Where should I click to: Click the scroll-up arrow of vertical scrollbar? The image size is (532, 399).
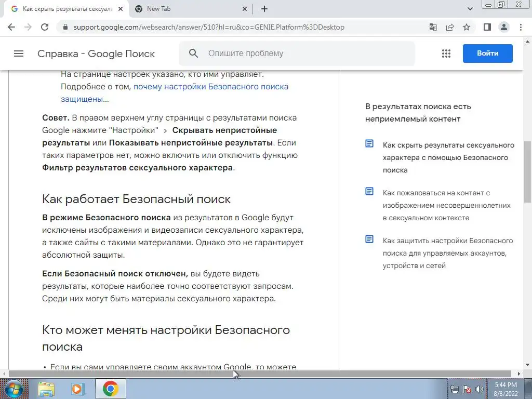pyautogui.click(x=527, y=42)
